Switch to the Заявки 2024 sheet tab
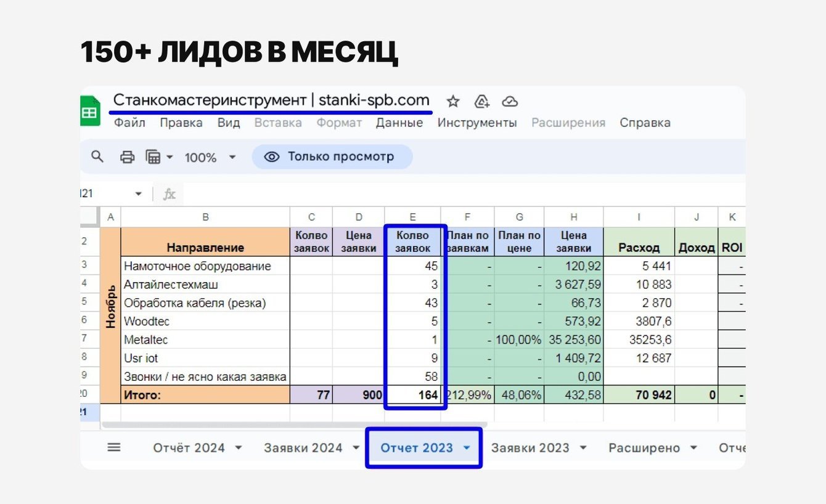826x504 pixels. 303,448
